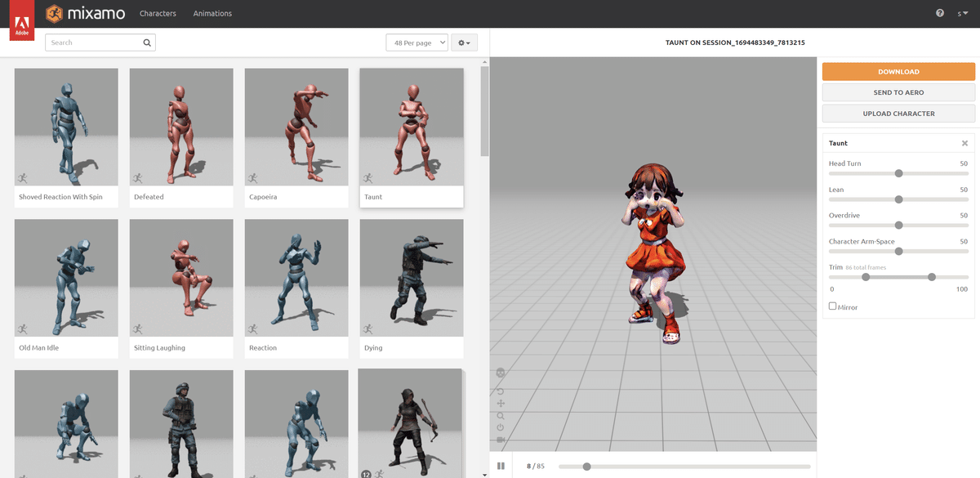This screenshot has width=980, height=478.
Task: Select the archer with bow thumbnail
Action: point(410,423)
